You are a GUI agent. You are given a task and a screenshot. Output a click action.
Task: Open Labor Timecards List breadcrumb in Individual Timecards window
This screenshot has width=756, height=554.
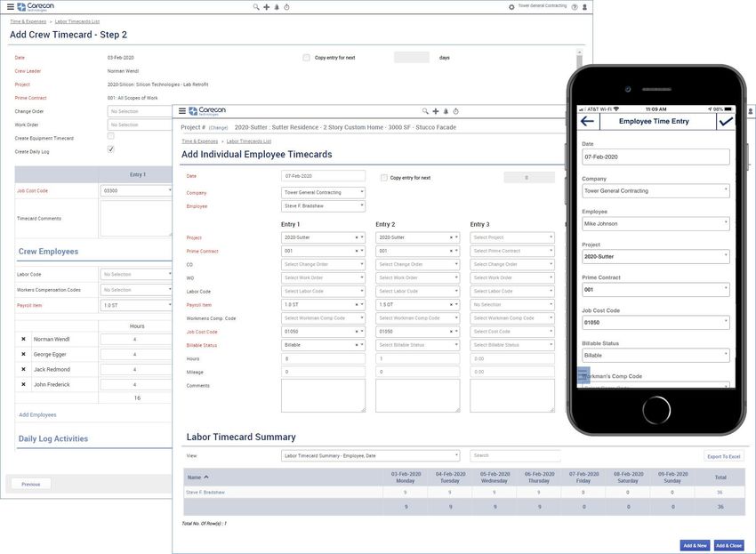click(249, 141)
